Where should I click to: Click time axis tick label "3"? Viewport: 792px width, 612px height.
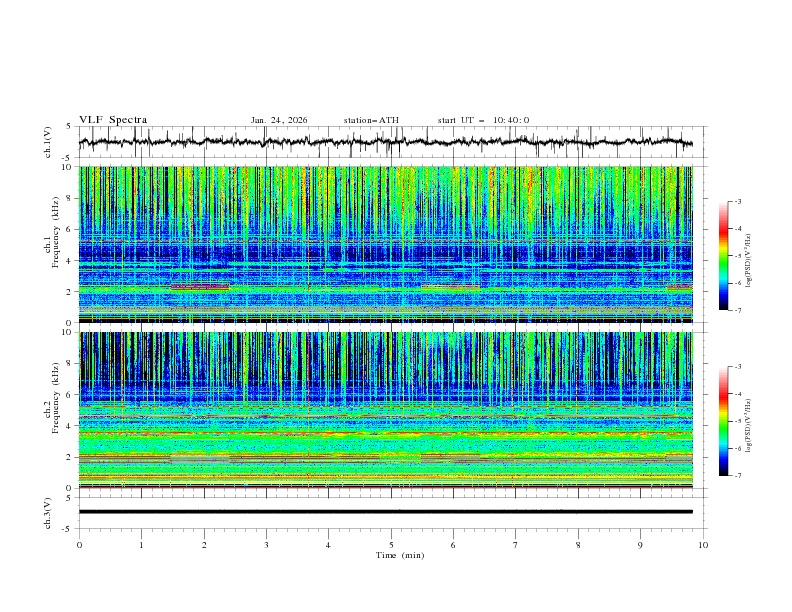[x=266, y=545]
